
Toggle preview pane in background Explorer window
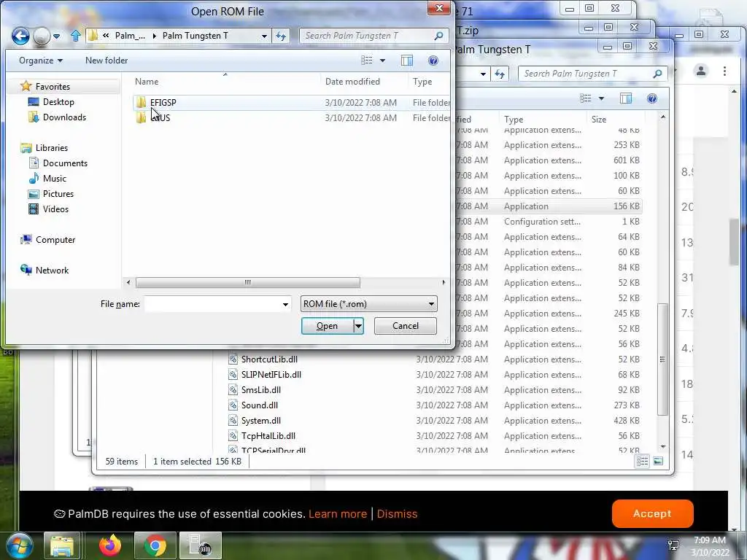tap(626, 98)
